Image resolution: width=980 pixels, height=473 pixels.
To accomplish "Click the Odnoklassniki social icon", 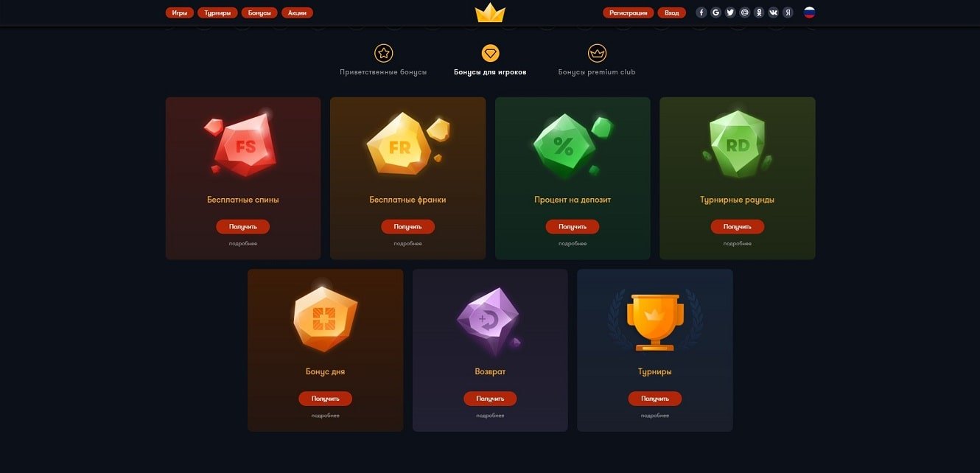I will tap(759, 13).
